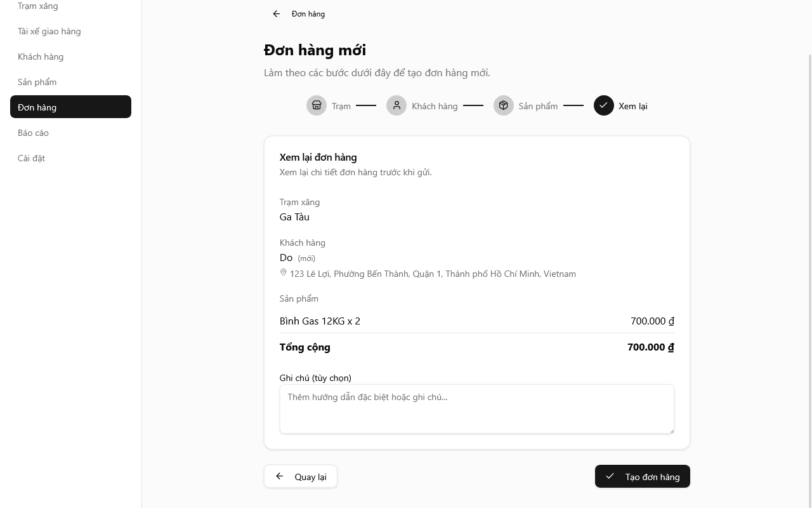Click the Trạm store step icon
812x508 pixels.
pos(317,105)
